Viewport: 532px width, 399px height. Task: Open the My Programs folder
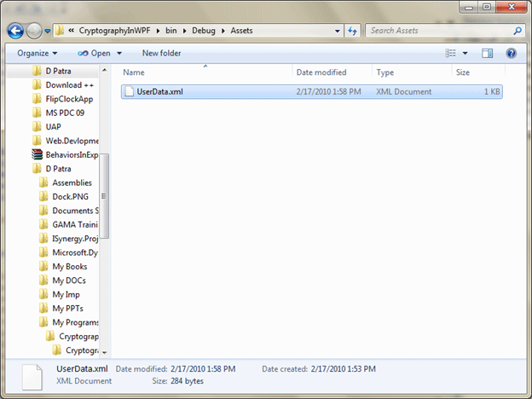coord(75,322)
